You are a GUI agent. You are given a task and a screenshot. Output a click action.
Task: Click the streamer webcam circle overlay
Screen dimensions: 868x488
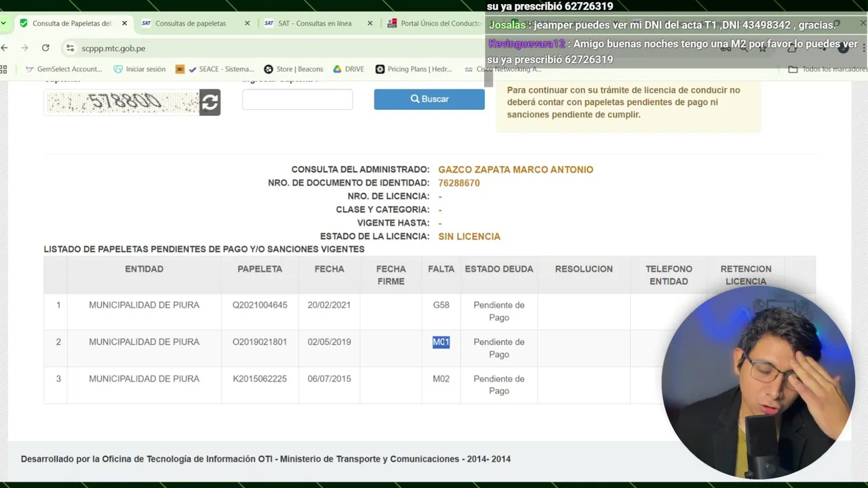pyautogui.click(x=758, y=383)
